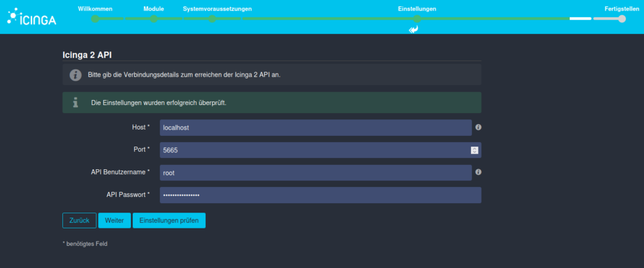Select the API Passwort field
This screenshot has width=644, height=268.
tap(320, 195)
